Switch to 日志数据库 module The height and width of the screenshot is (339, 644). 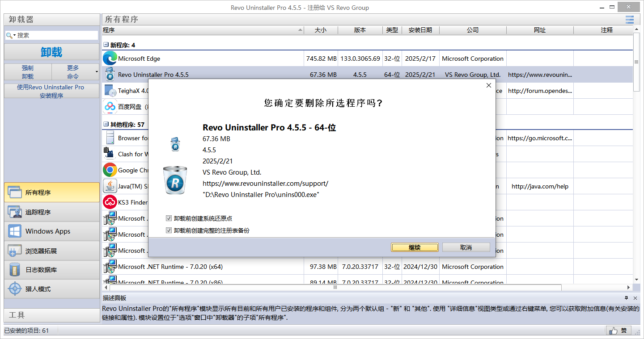point(52,270)
